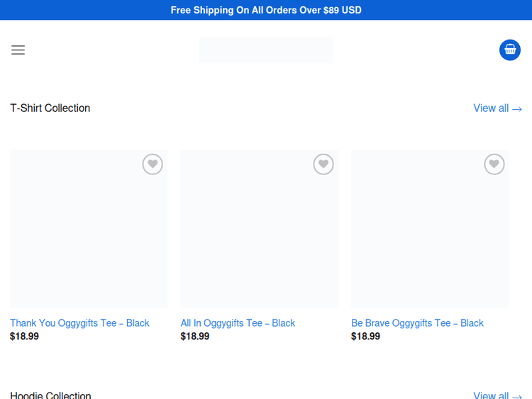The width and height of the screenshot is (532, 399).
Task: Click the $18.99 price under All In Tee
Action: (x=195, y=337)
